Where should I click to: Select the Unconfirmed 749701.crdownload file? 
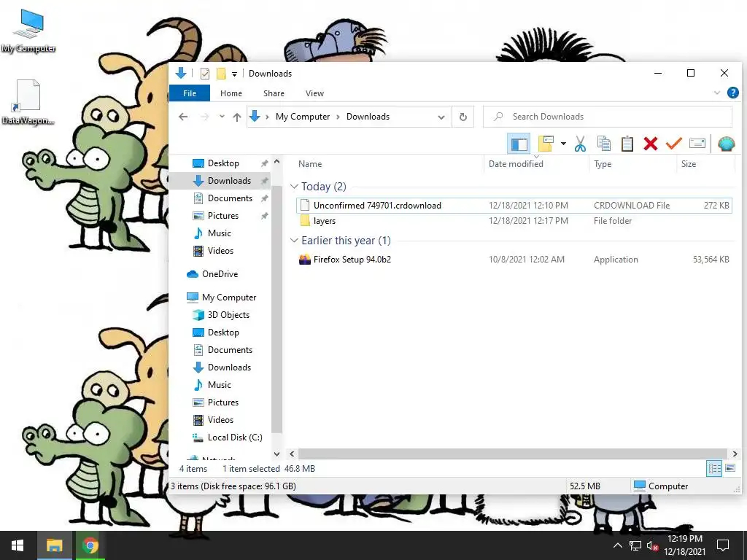[x=514, y=205]
